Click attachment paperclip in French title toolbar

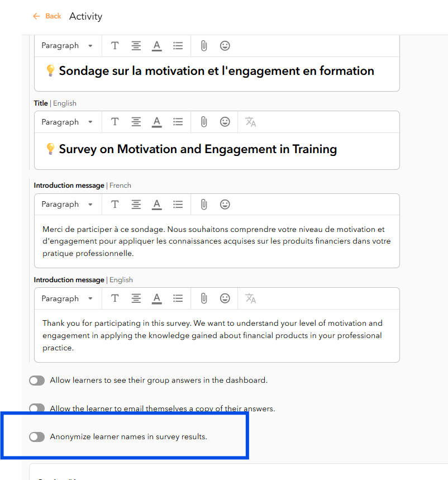[204, 46]
